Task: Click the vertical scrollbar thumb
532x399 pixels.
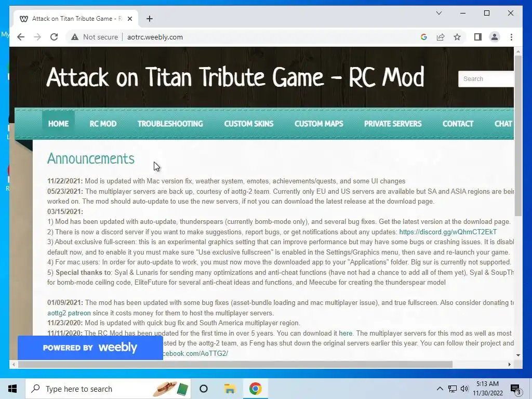Action: (x=518, y=136)
